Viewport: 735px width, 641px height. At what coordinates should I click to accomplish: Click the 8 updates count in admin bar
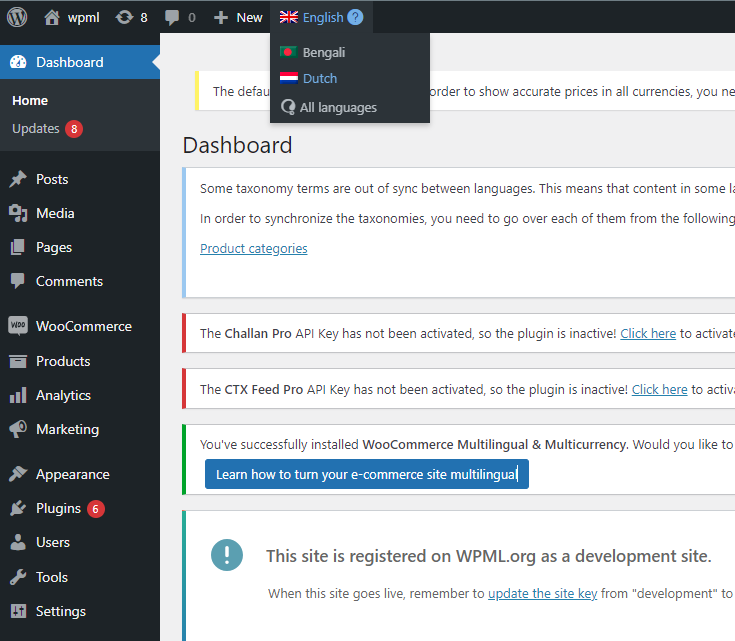(144, 18)
